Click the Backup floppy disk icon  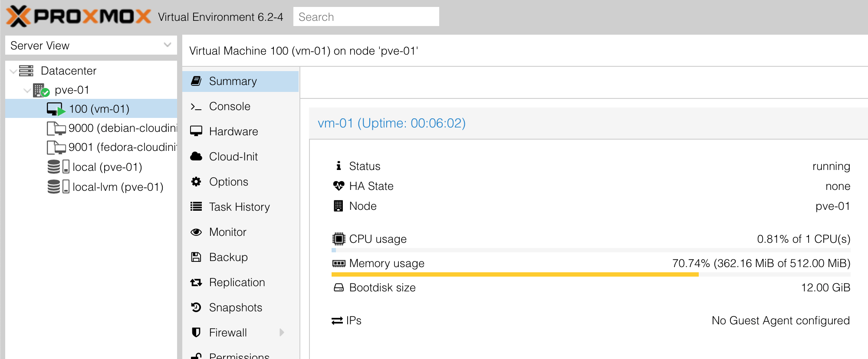[196, 257]
